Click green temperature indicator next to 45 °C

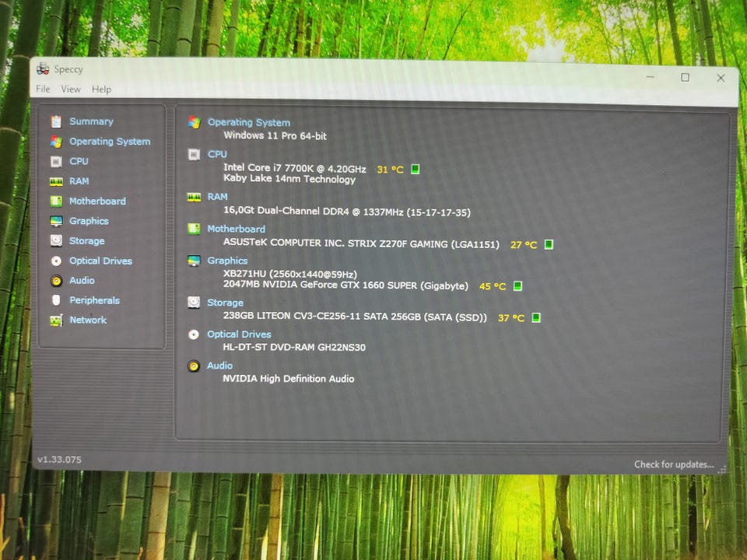click(x=518, y=285)
